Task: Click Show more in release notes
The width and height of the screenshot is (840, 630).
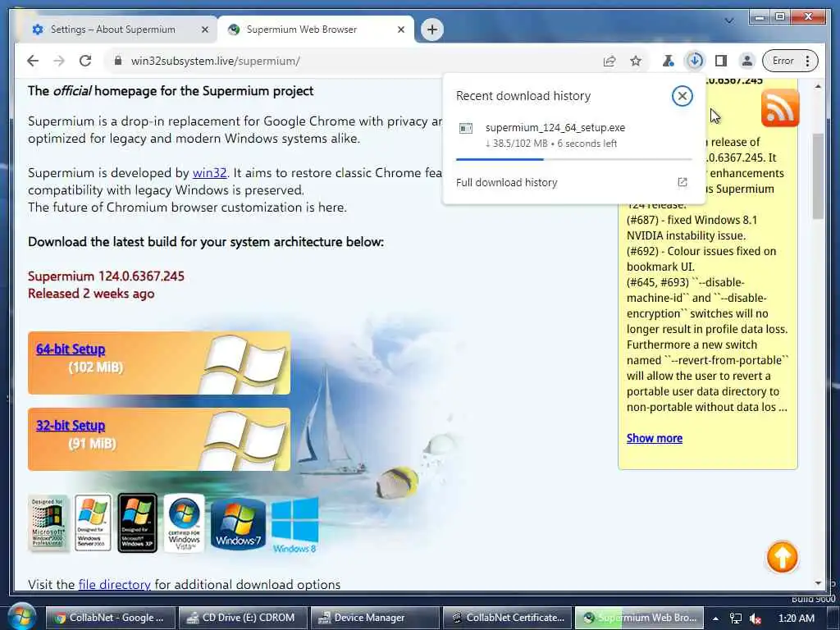Action: [654, 438]
